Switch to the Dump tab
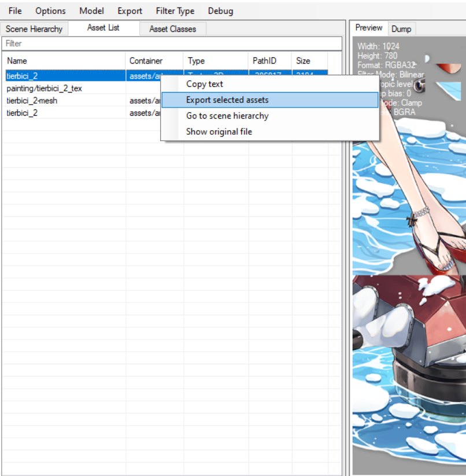466x476 pixels. 401,28
